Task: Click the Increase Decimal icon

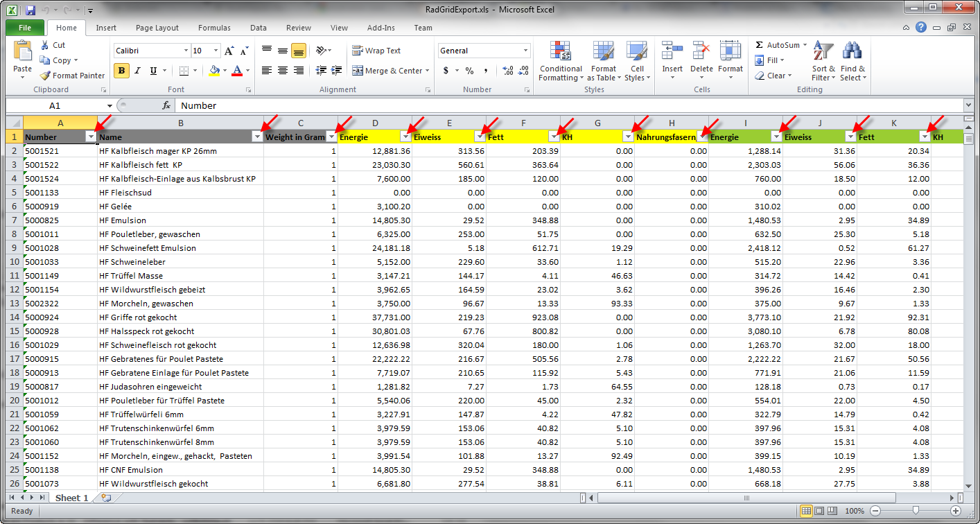Action: [507, 71]
